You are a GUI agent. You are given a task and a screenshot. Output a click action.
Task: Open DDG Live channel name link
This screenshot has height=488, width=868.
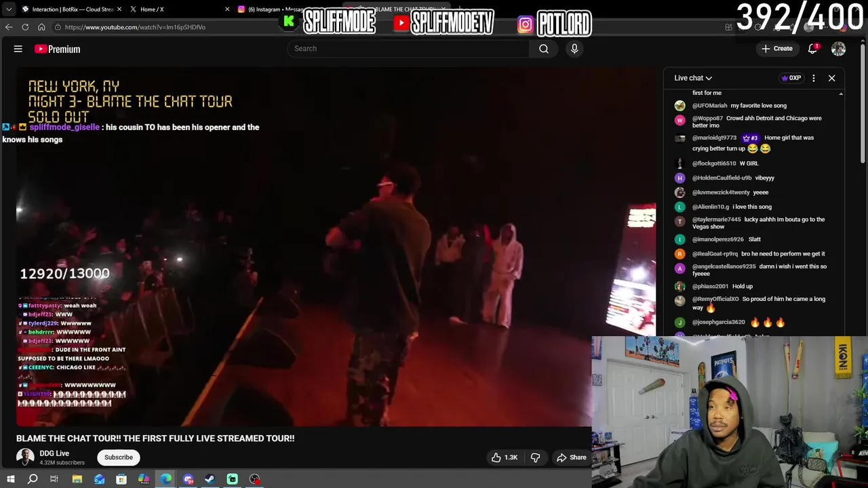[54, 453]
